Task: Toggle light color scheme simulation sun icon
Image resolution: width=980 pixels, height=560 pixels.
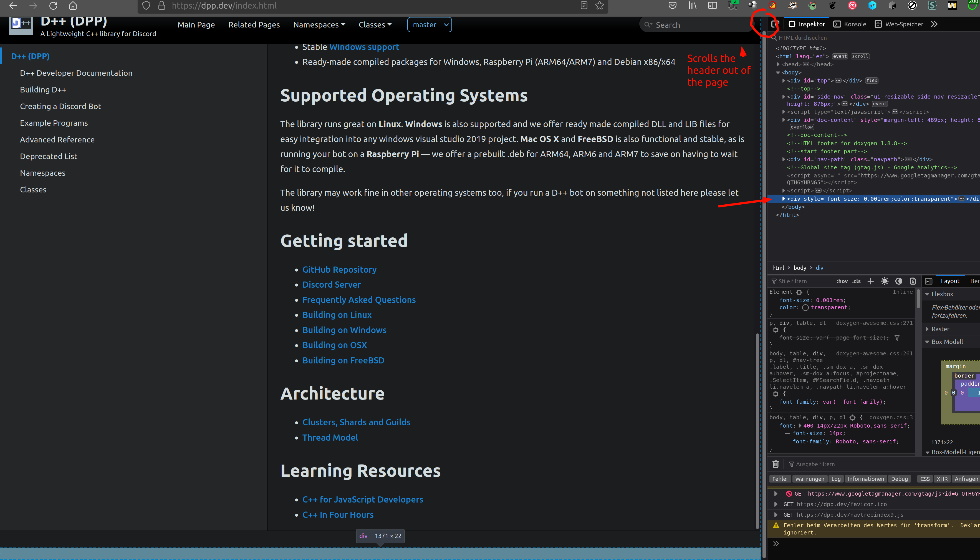Action: [884, 281]
